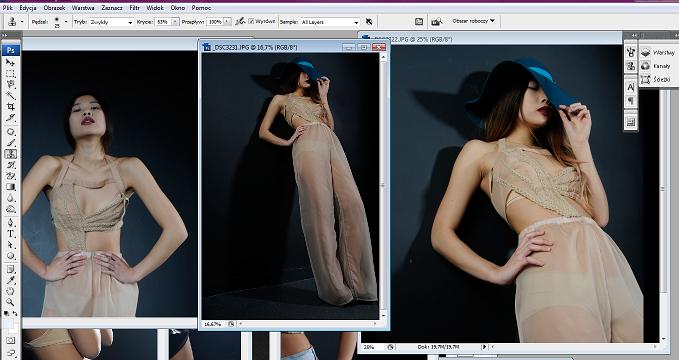This screenshot has width=679, height=360.
Task: Select the Gradient tool
Action: pyautogui.click(x=10, y=187)
